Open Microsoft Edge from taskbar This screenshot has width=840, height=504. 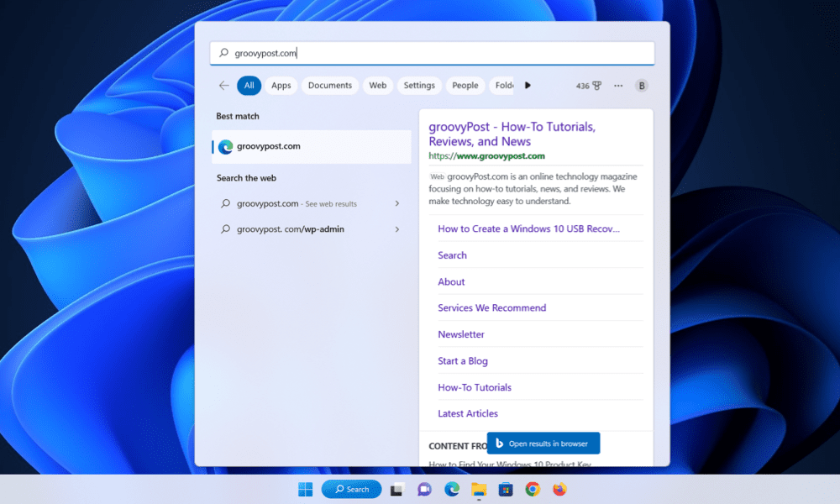pos(452,489)
